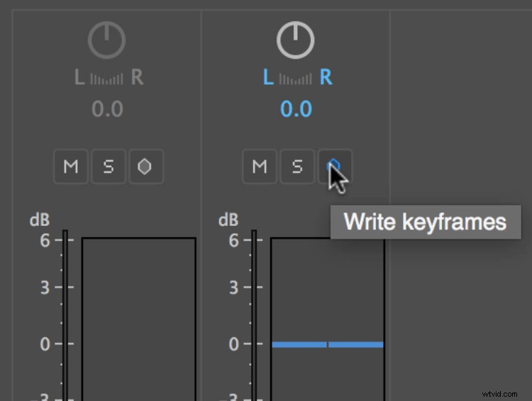The height and width of the screenshot is (401, 532).
Task: Click the gray L pan label on left track
Action: point(79,77)
